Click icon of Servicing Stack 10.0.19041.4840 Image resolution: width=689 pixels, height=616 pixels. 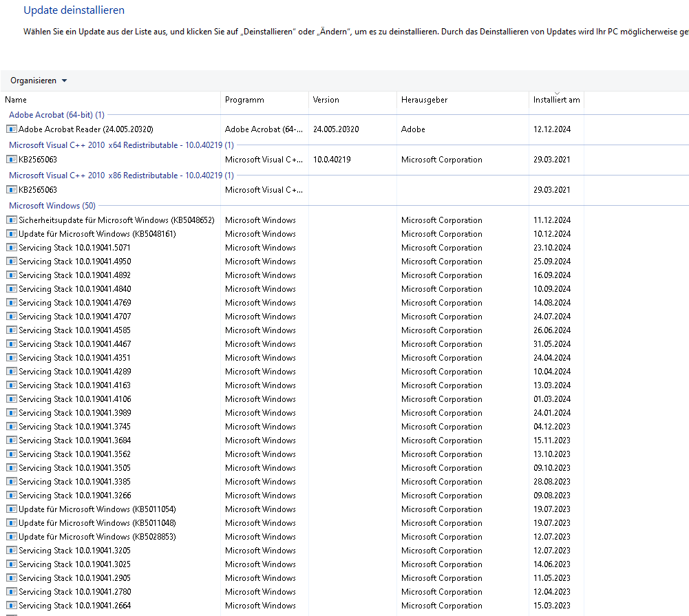(x=12, y=288)
